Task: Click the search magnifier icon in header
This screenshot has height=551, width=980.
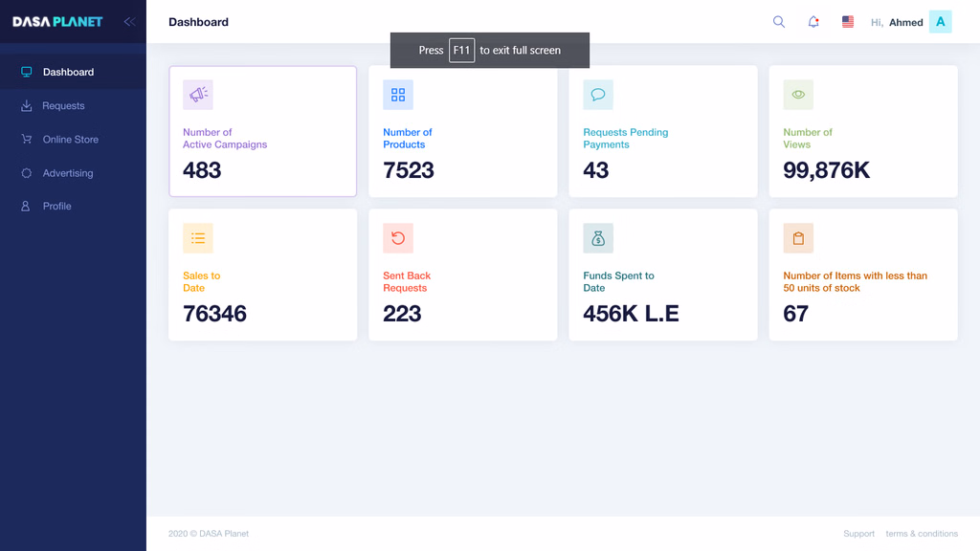Action: pyautogui.click(x=779, y=22)
